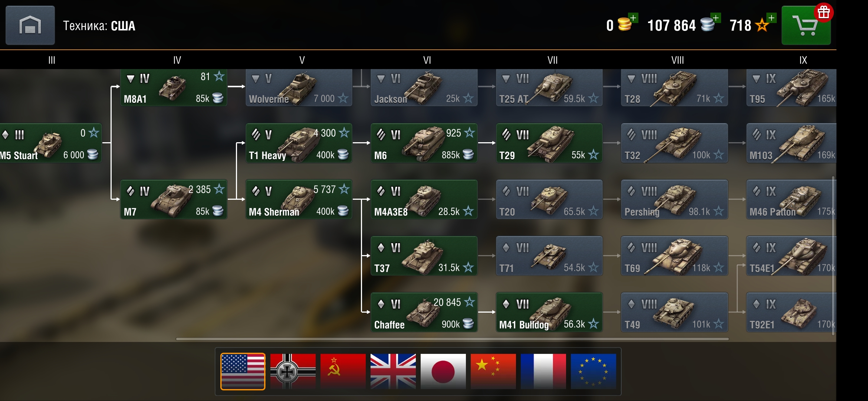The image size is (868, 401).
Task: Select the locked T32 tier VIII tank
Action: click(674, 143)
